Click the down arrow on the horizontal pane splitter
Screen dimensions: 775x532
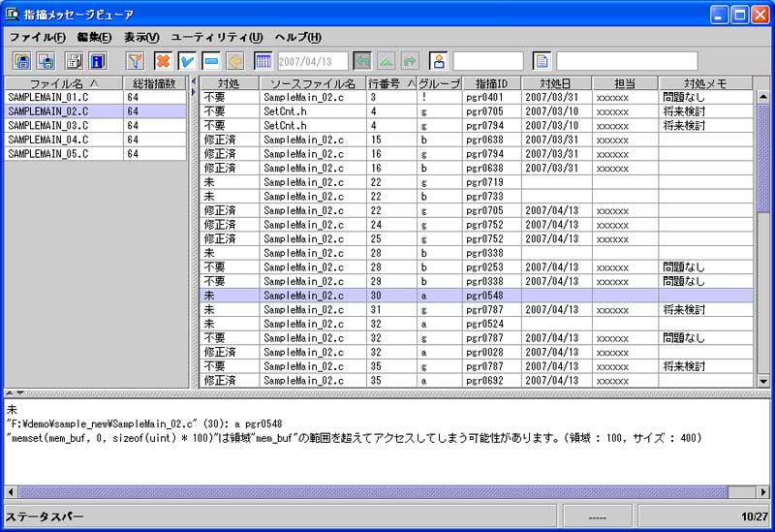[19, 393]
